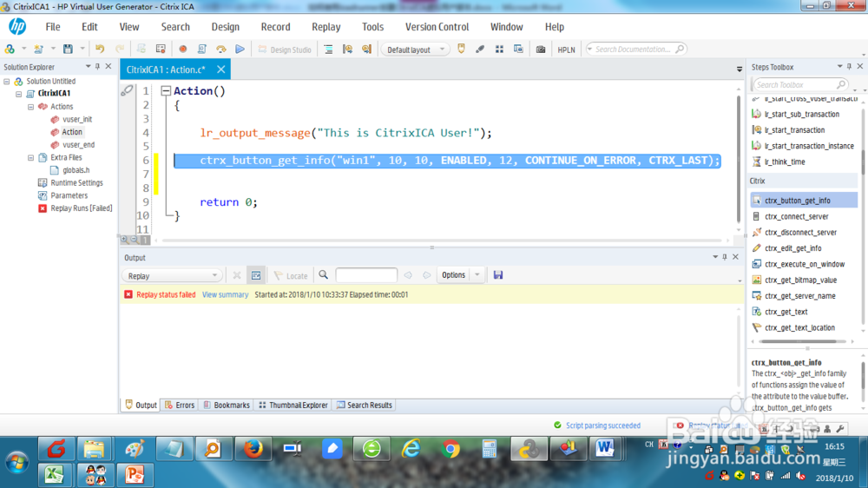Viewport: 868px width, 488px height.
Task: Collapse the Solution Untitled tree node
Action: (7, 82)
